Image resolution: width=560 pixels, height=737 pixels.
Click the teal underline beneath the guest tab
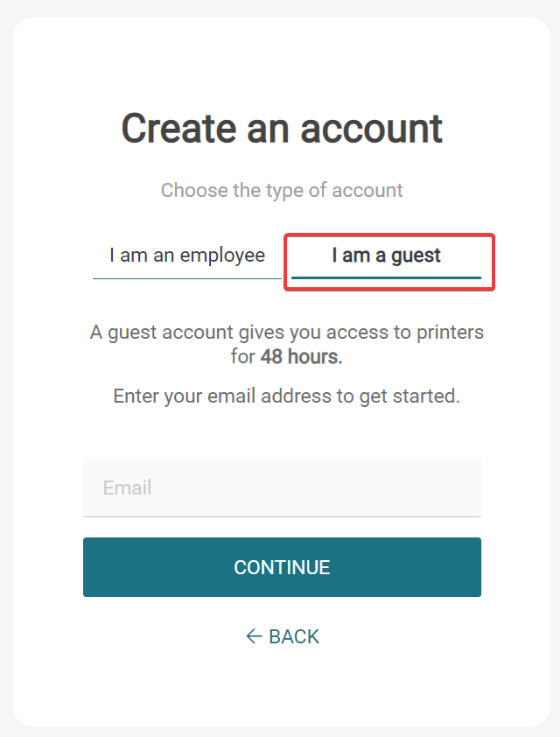click(386, 277)
